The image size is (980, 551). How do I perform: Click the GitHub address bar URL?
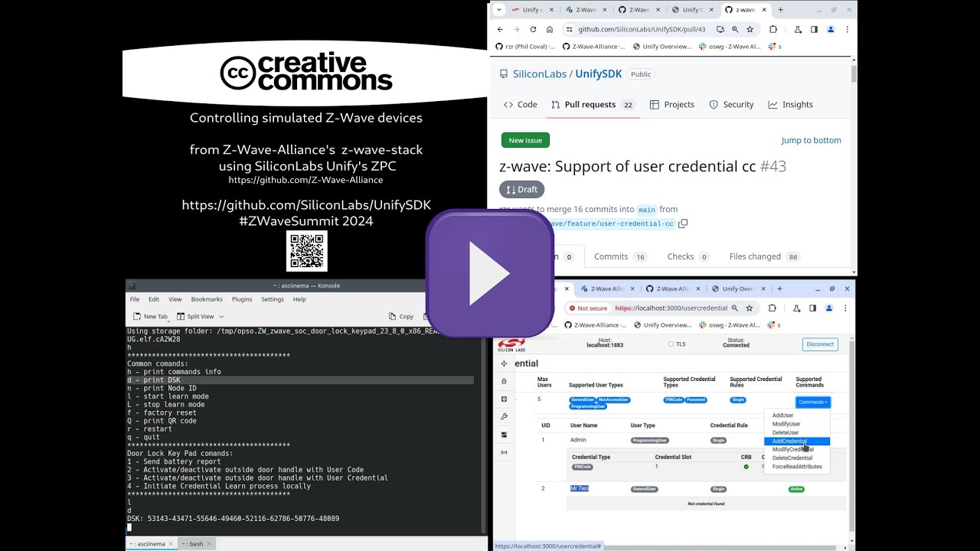642,30
